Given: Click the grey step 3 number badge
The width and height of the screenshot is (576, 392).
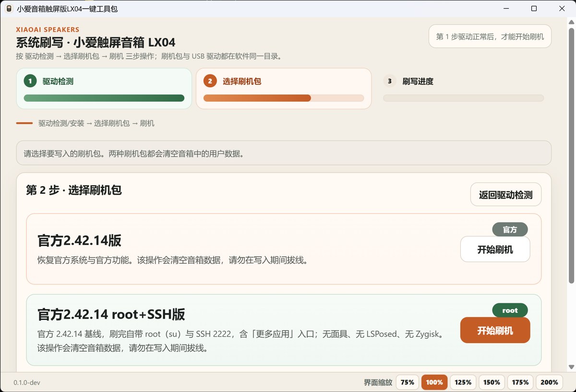Looking at the screenshot, I should (x=390, y=81).
